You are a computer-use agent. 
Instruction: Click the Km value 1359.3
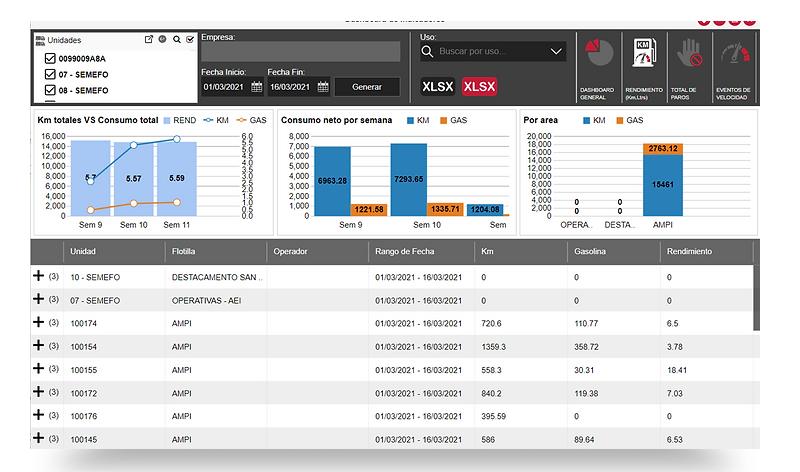coord(493,346)
